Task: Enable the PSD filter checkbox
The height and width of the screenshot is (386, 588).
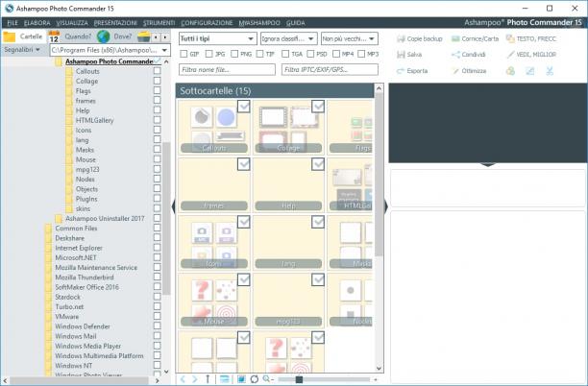Action: click(310, 54)
